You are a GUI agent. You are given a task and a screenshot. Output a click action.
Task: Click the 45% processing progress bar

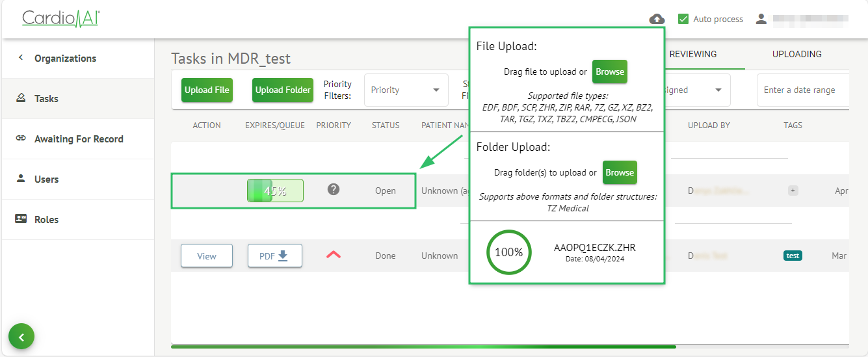click(x=275, y=191)
